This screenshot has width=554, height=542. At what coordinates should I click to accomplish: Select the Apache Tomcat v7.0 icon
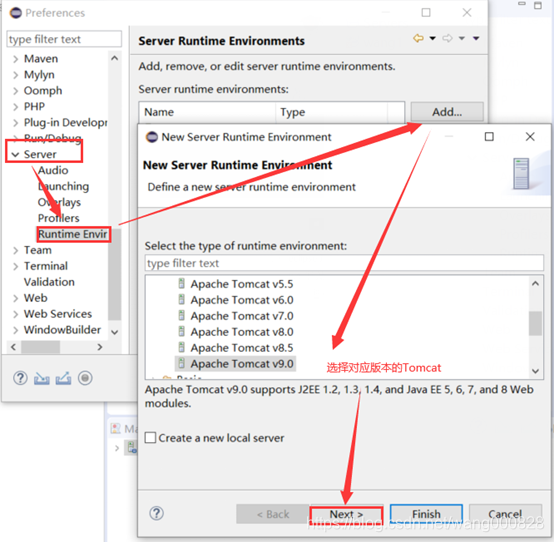(x=181, y=316)
